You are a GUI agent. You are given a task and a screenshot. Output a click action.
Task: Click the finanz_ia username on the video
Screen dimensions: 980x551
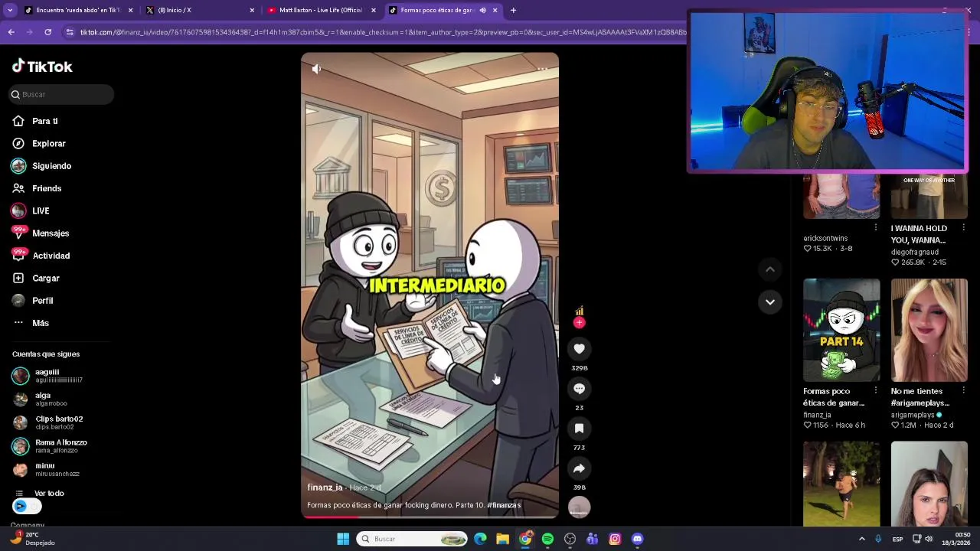coord(325,487)
